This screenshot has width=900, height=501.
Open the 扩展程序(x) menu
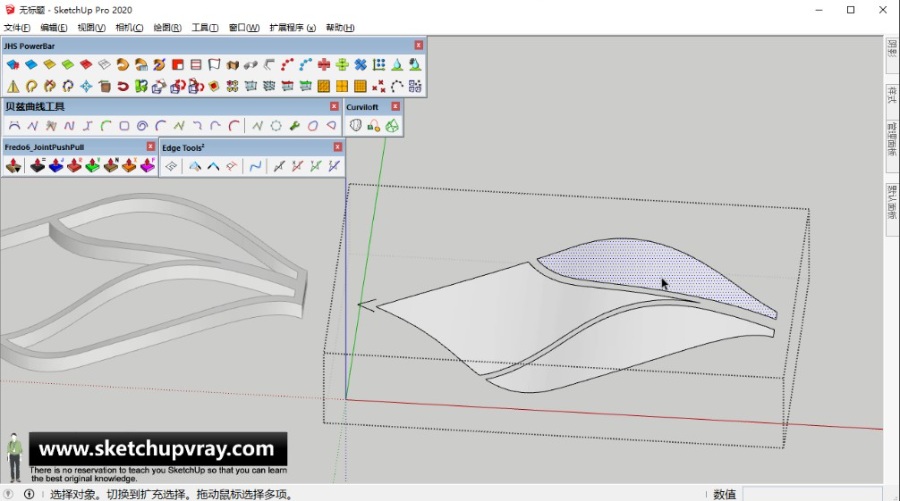click(293, 28)
